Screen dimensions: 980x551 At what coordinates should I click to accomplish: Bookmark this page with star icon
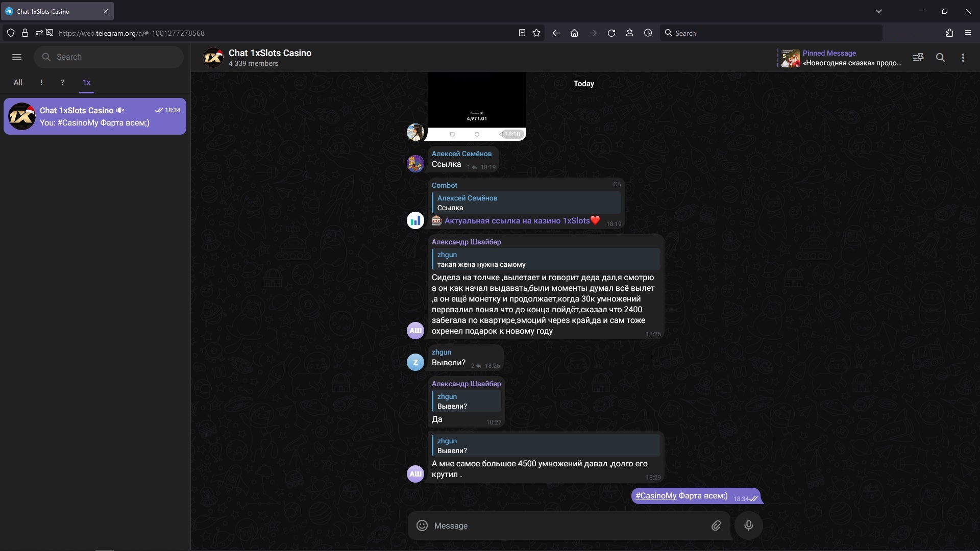point(536,33)
